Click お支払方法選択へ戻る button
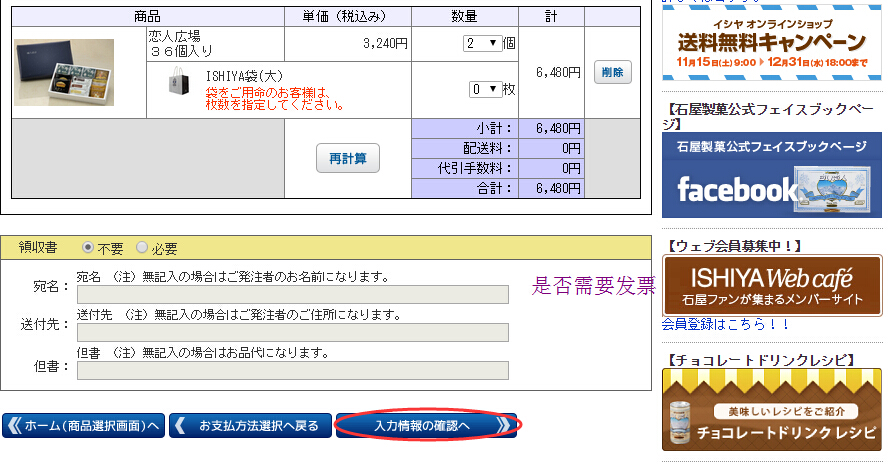The width and height of the screenshot is (890, 465). click(x=249, y=426)
